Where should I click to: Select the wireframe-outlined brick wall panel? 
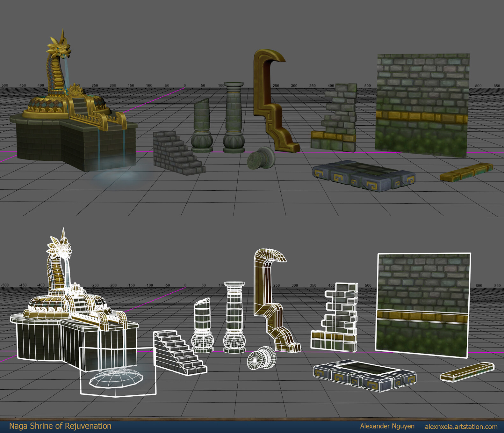pyautogui.click(x=422, y=305)
